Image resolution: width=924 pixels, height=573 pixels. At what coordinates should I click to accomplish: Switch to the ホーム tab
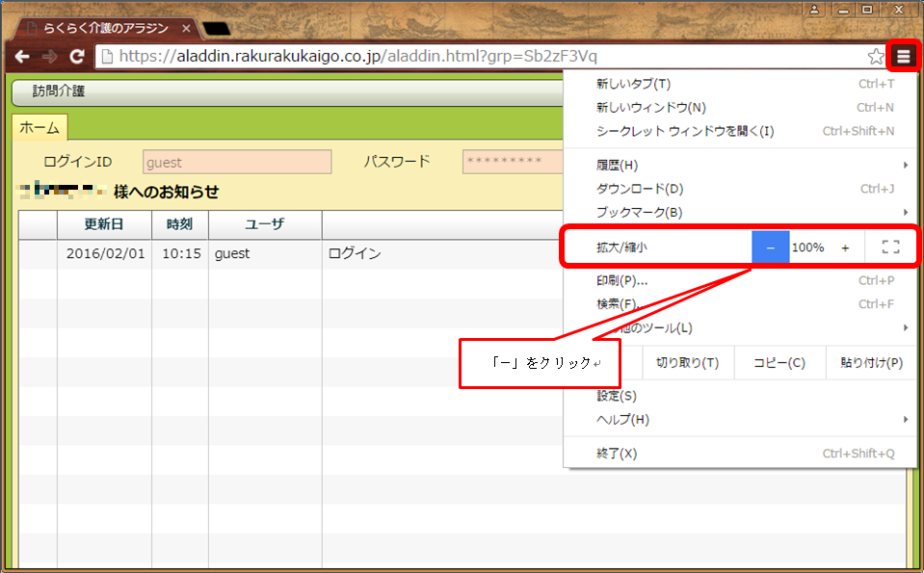pyautogui.click(x=40, y=127)
